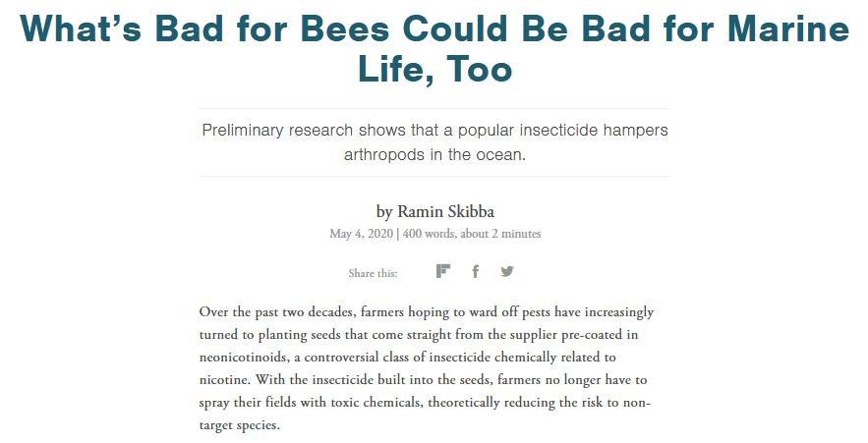Click the 'Share this:' label
This screenshot has height=443, width=868.
373,273
